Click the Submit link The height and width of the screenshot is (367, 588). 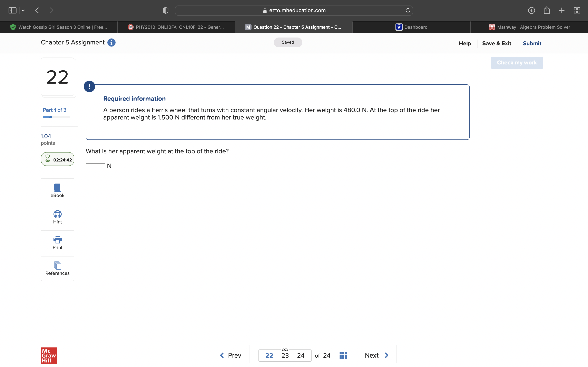532,43
